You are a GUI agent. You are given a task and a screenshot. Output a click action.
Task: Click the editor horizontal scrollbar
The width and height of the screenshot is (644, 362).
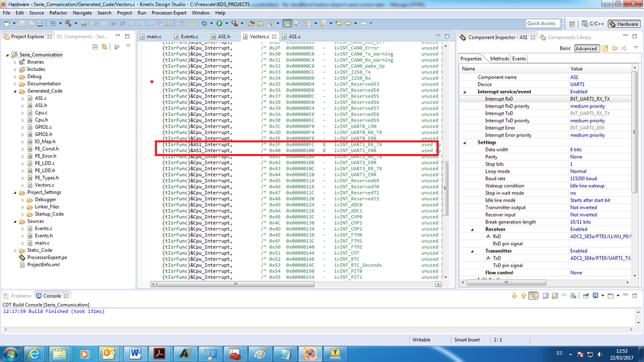click(x=236, y=284)
